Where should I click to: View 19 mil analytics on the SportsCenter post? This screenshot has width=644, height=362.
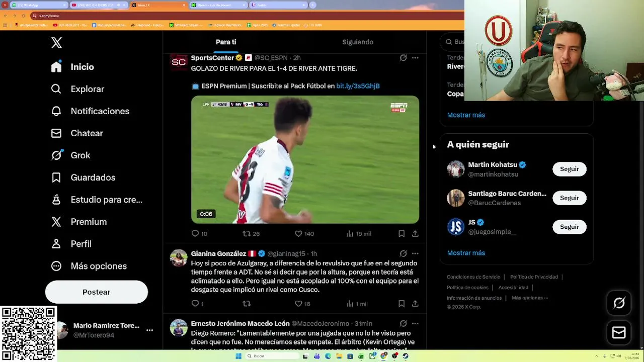pyautogui.click(x=359, y=234)
